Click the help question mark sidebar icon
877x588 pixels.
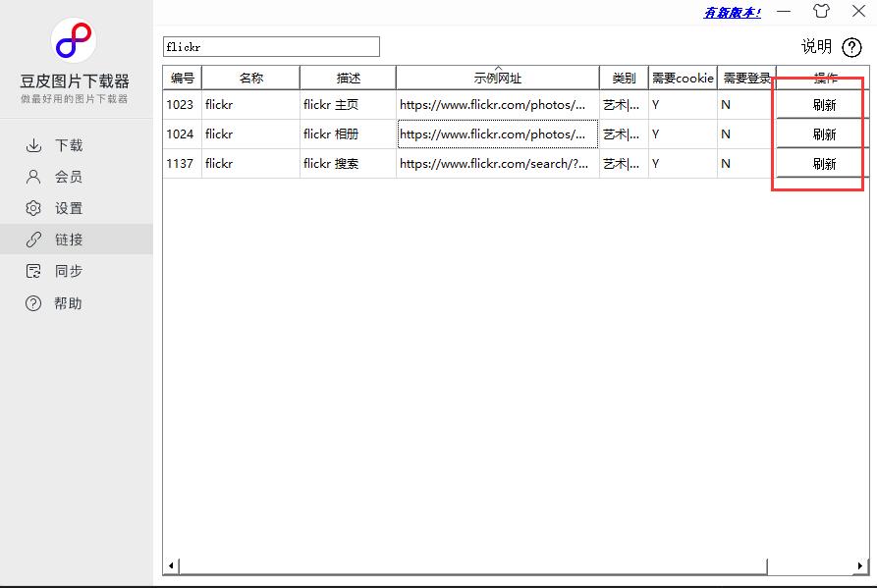[33, 303]
